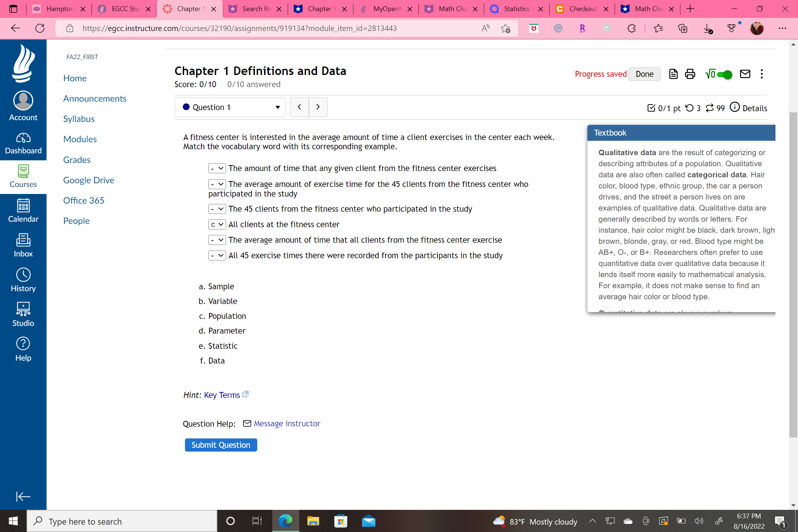This screenshot has width=798, height=532.
Task: Click Message instructor under Question Help
Action: click(x=286, y=423)
